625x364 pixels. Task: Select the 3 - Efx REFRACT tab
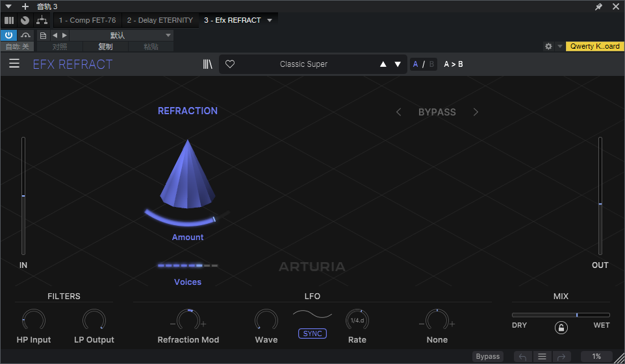tap(233, 20)
